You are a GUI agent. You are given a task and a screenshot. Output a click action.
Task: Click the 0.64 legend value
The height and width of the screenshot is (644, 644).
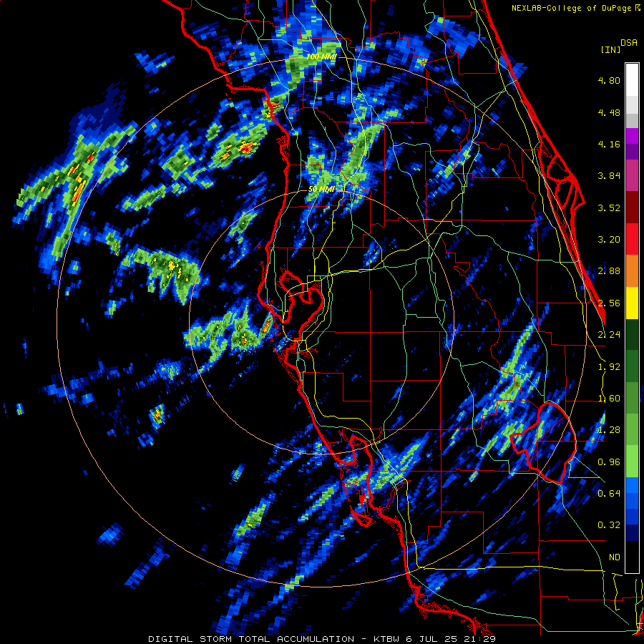point(609,493)
